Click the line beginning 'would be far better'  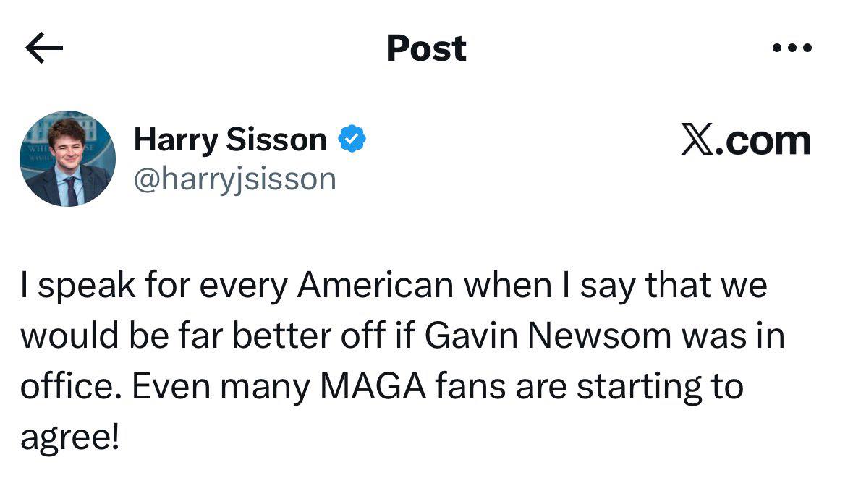403,336
